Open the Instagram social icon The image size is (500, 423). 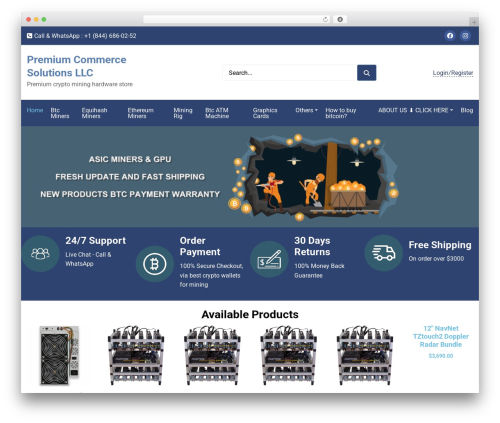(x=465, y=36)
